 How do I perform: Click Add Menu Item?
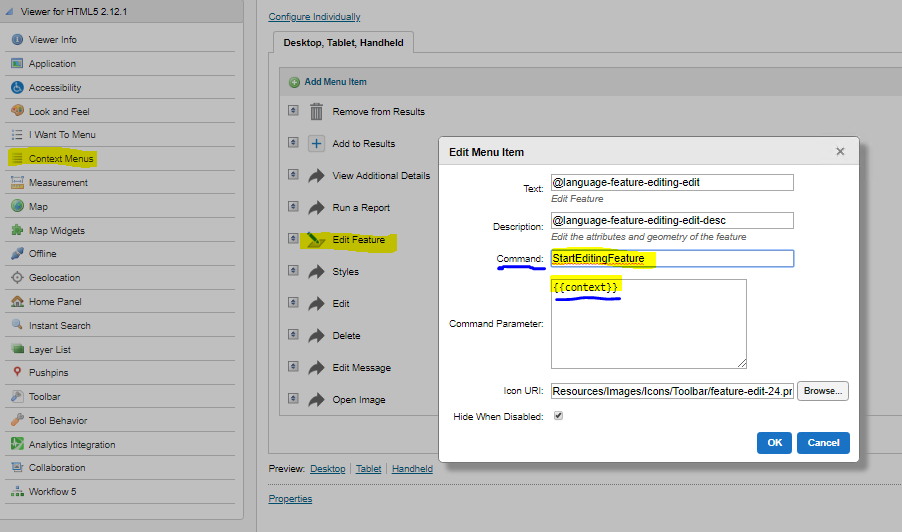click(x=335, y=82)
